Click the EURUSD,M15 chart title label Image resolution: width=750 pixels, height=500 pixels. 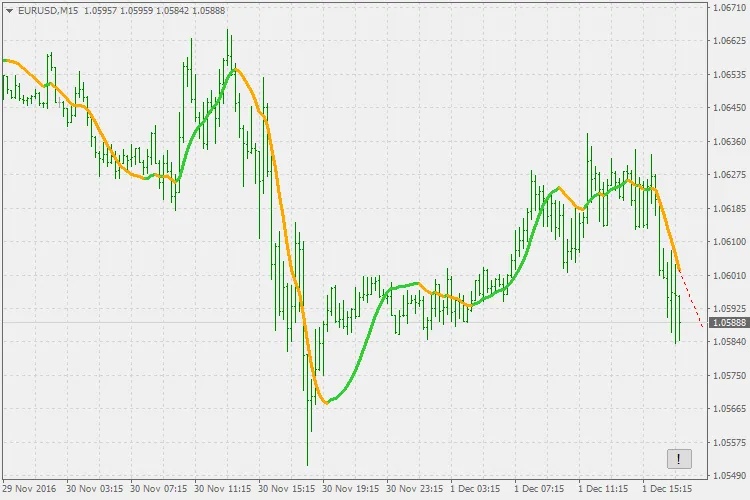pos(48,11)
